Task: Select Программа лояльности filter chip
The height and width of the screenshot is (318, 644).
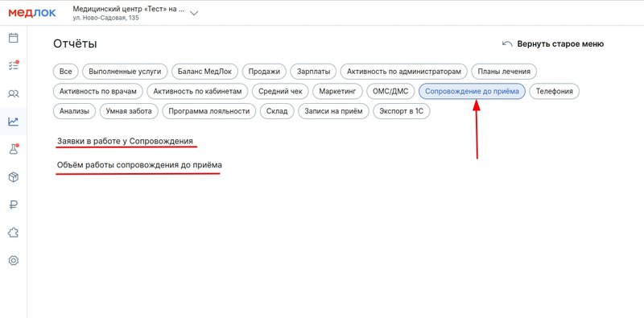Action: (209, 111)
